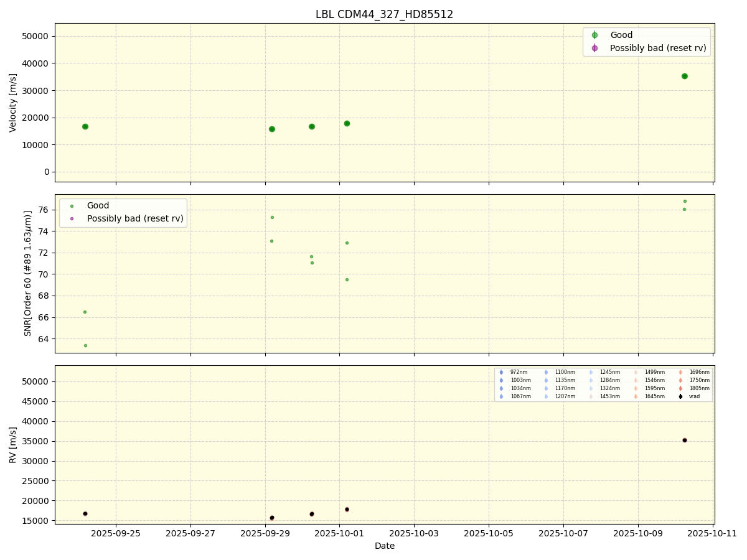Choose the 1170nm legend marker
This screenshot has width=747, height=560.
(546, 388)
